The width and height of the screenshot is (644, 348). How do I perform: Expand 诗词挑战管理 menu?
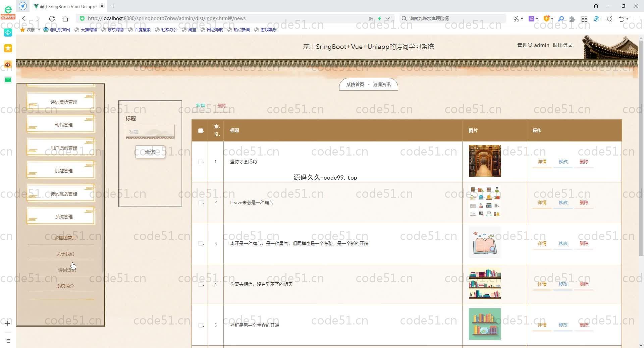[61, 194]
